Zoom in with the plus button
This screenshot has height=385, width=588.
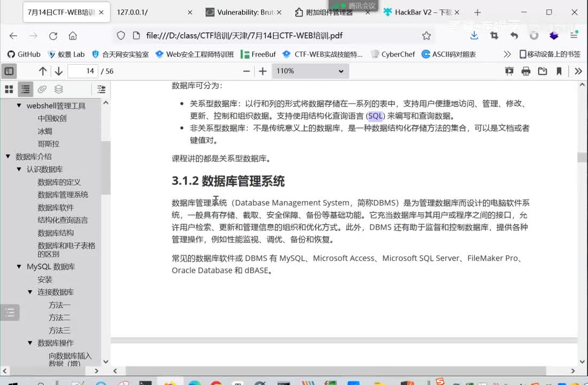click(x=262, y=71)
